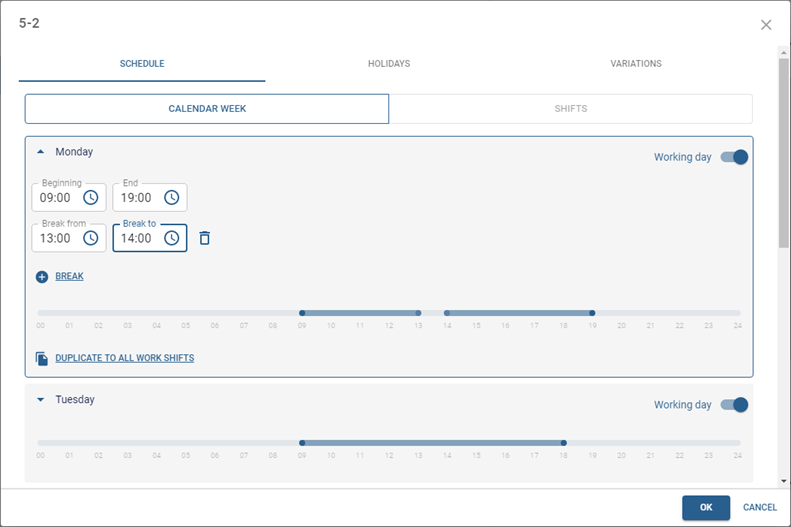Switch to the Holidays tab

(389, 64)
